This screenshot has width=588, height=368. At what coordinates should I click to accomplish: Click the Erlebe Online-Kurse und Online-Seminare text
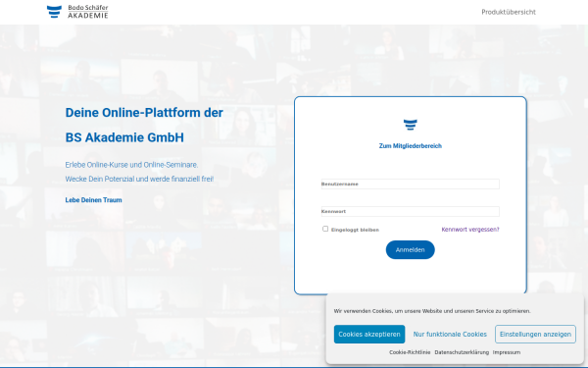pos(131,165)
